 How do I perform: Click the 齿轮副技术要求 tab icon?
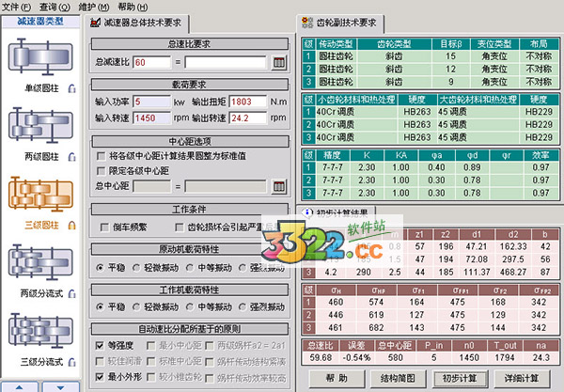(307, 23)
